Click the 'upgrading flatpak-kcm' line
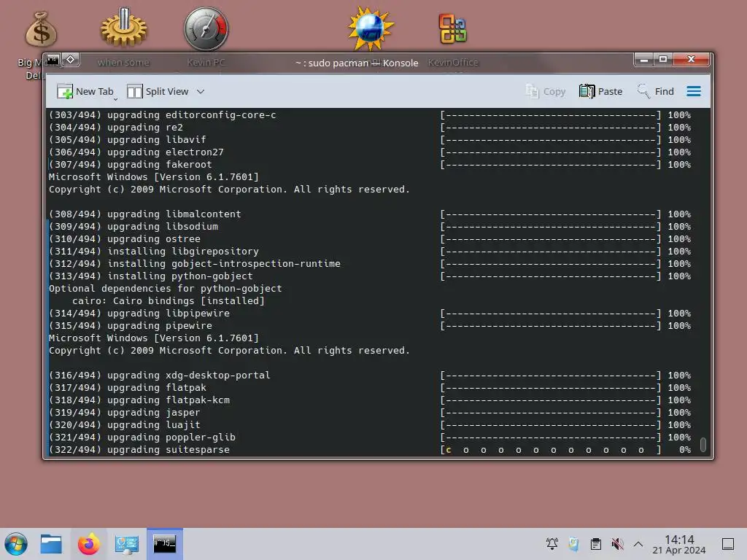The height and width of the screenshot is (560, 747). pyautogui.click(x=169, y=400)
